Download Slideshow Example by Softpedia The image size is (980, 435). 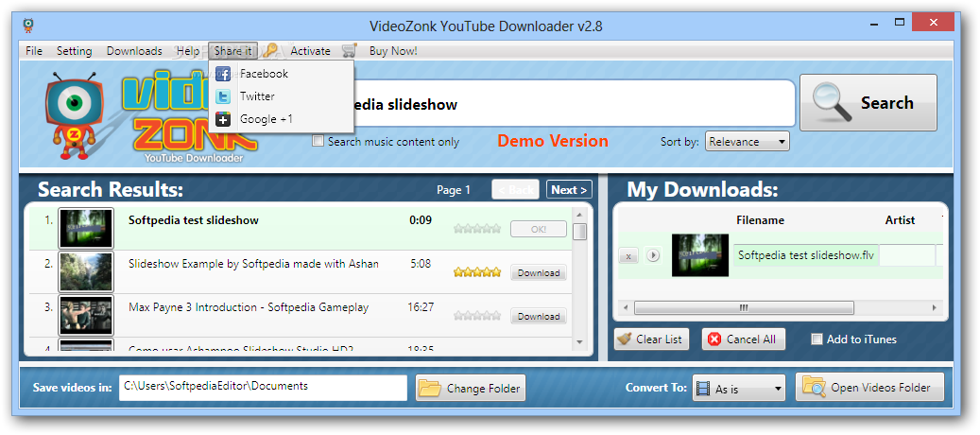click(x=539, y=272)
